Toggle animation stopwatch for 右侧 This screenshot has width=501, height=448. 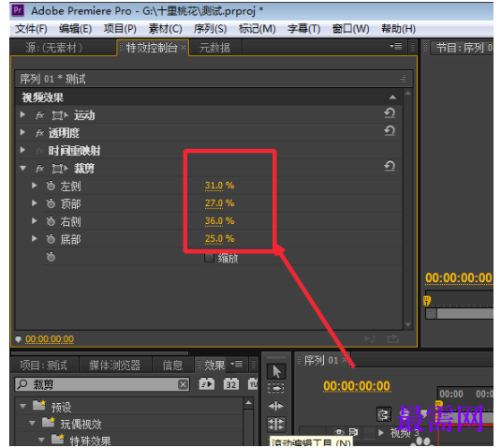pos(51,221)
